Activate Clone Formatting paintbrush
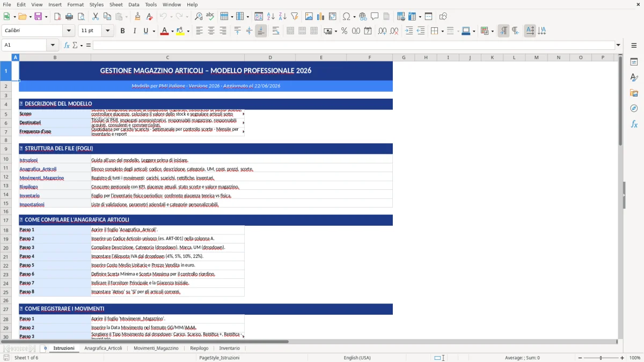 (137, 17)
